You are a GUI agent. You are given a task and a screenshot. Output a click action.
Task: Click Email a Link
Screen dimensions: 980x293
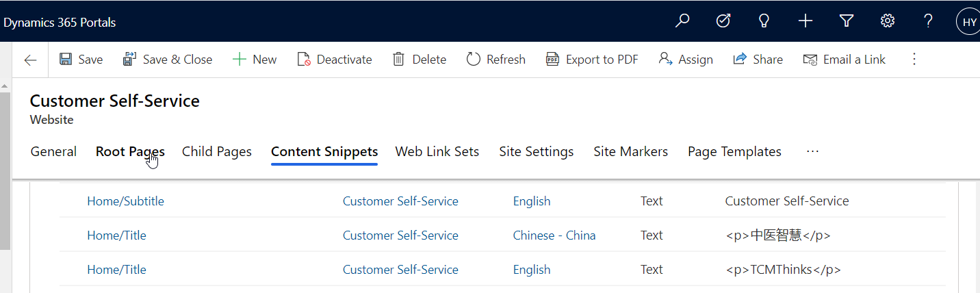click(x=844, y=60)
